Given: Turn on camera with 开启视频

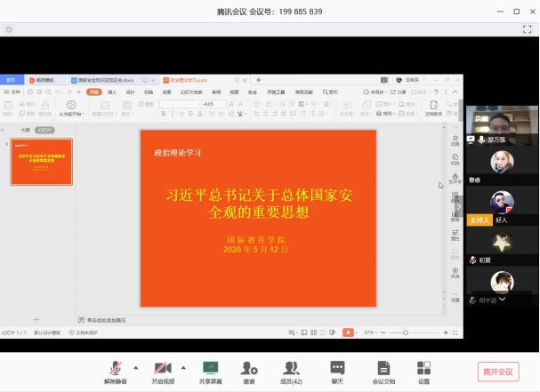Looking at the screenshot, I should [x=162, y=368].
